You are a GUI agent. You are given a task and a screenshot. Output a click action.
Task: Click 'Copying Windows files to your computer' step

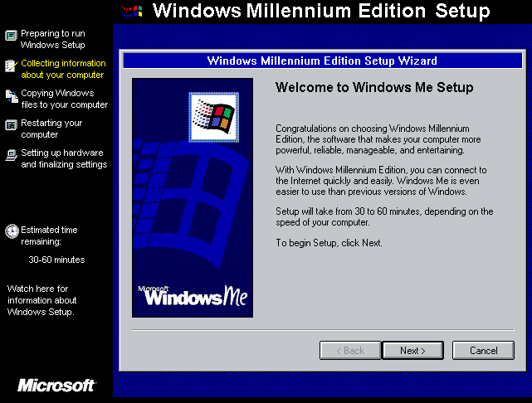coord(64,99)
